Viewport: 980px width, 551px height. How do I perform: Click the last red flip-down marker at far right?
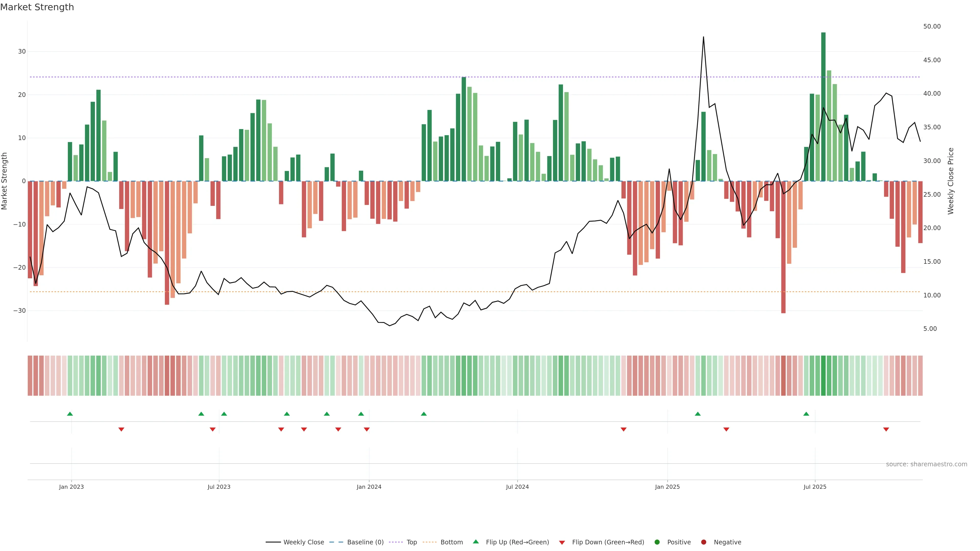886,429
